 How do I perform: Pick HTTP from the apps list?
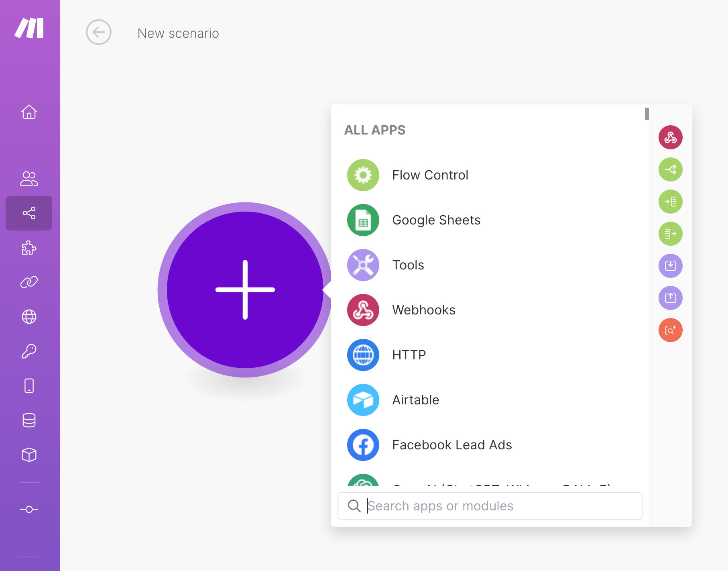[409, 355]
